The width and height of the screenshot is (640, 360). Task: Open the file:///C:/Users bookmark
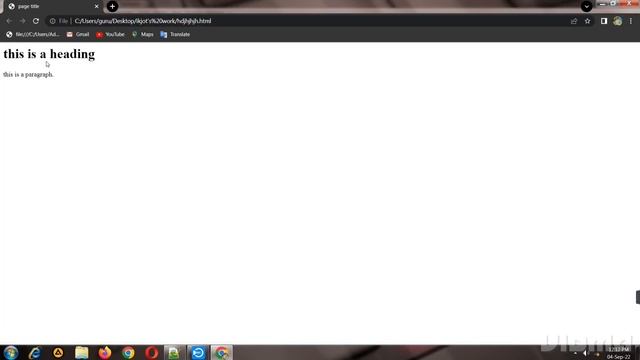pyautogui.click(x=33, y=34)
